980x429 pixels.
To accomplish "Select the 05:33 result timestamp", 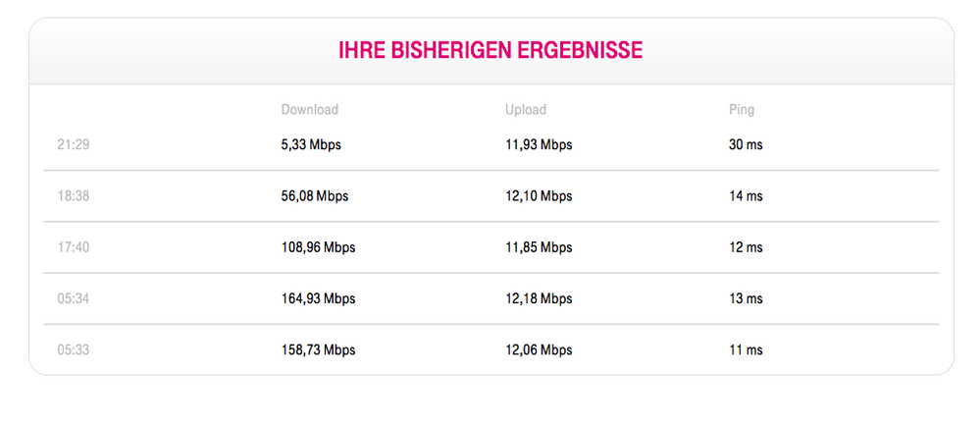I will pos(74,349).
